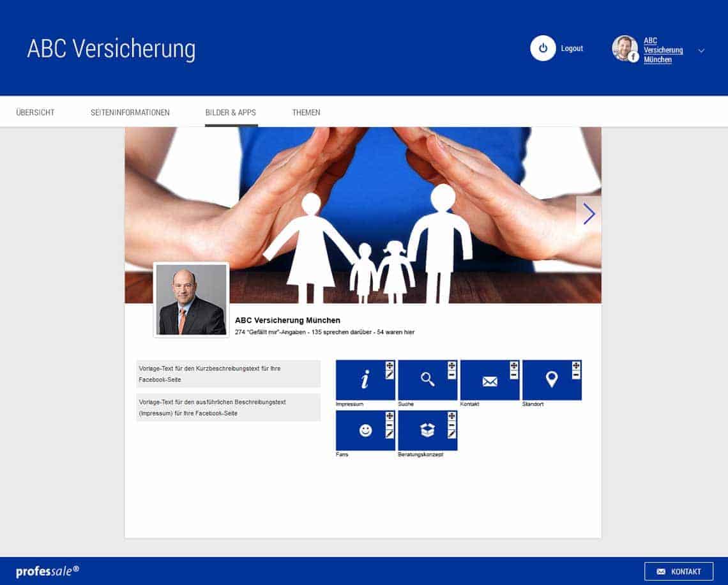The image size is (728, 585).
Task: Click the Kontakt button in the footer
Action: 679,572
